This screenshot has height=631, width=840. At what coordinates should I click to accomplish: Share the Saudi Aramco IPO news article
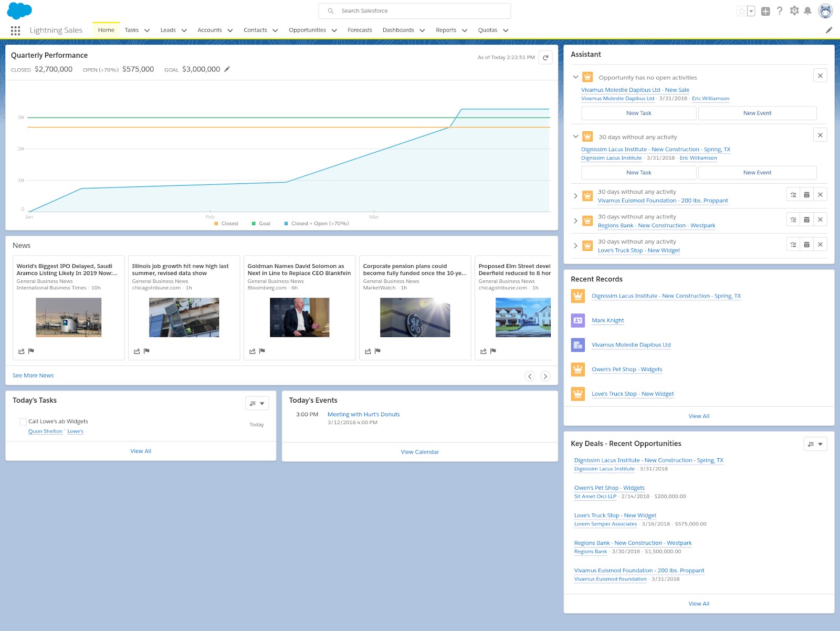tap(22, 351)
